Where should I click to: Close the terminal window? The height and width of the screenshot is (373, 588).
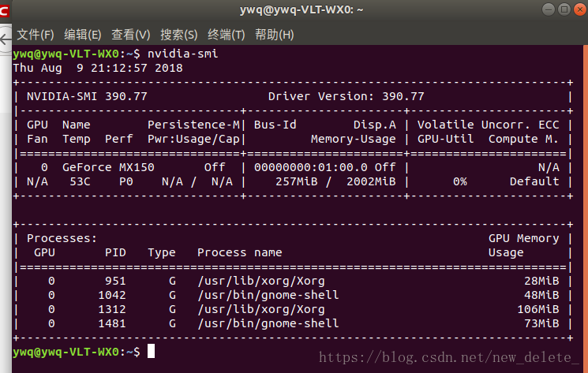click(x=580, y=9)
